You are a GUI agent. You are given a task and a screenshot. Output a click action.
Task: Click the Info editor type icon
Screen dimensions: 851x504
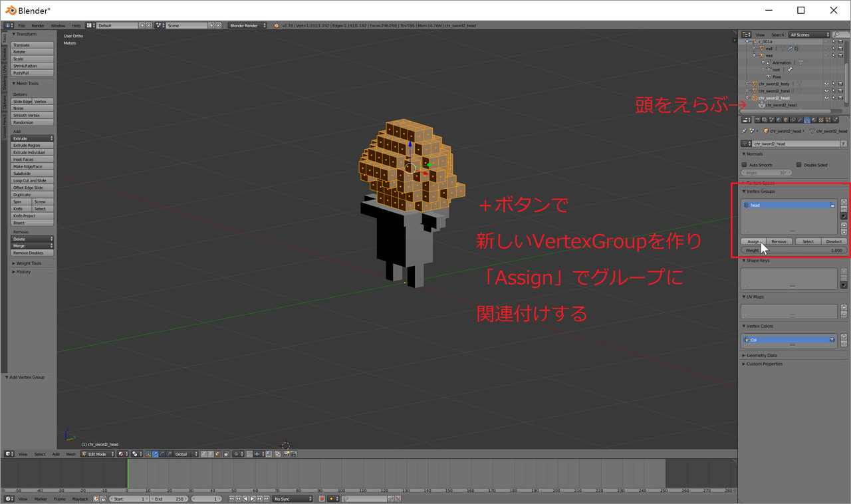[x=8, y=25]
